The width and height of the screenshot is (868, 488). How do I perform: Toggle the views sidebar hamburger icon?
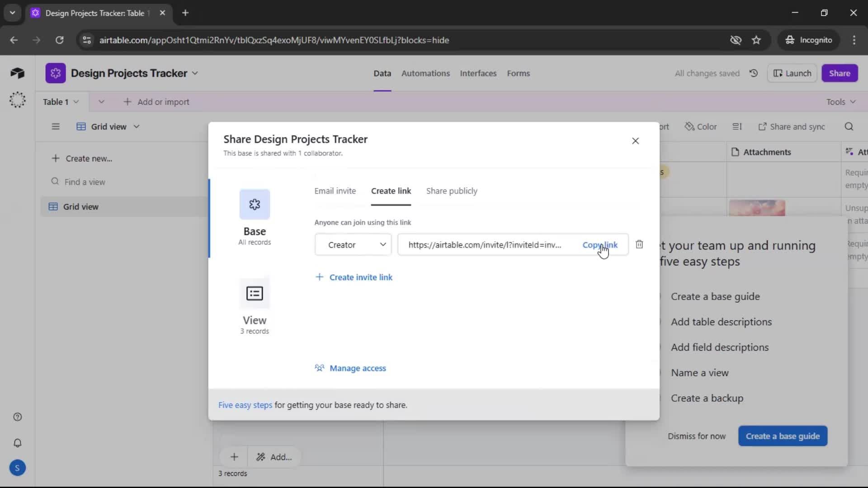56,127
